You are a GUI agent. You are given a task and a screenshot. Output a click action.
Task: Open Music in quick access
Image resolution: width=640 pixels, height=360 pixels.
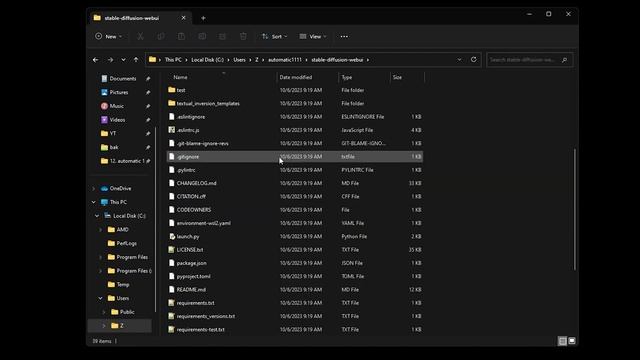[x=116, y=106]
